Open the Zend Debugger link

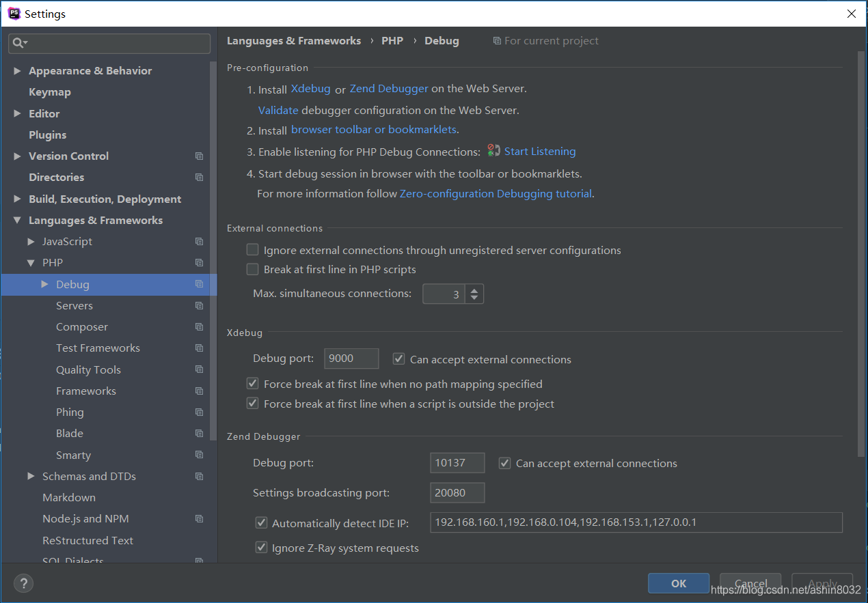(x=389, y=89)
